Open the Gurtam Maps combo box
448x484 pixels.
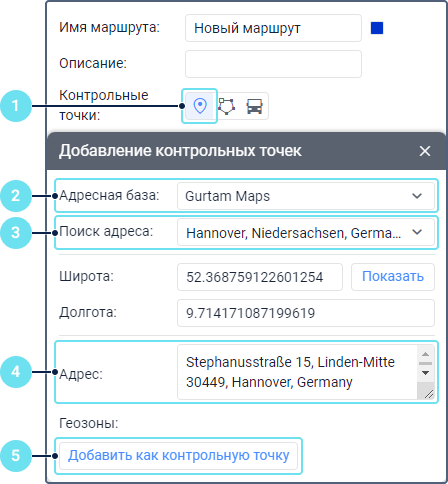(306, 196)
